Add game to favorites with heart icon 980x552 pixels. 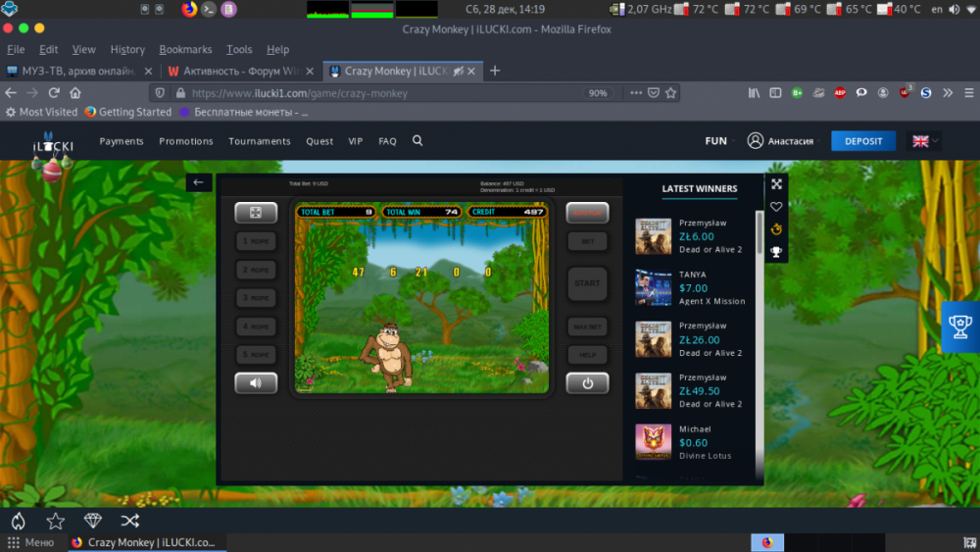coord(776,207)
